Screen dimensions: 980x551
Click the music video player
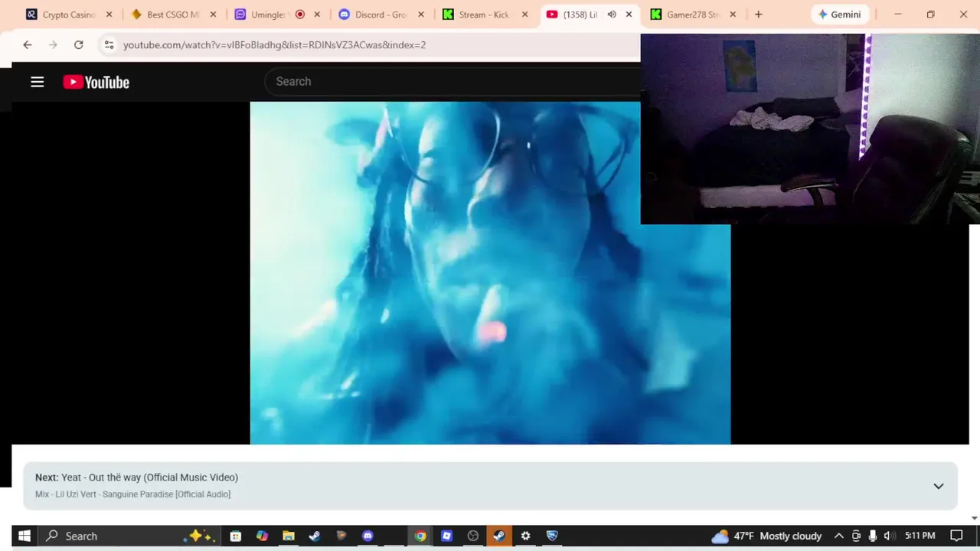pos(490,272)
